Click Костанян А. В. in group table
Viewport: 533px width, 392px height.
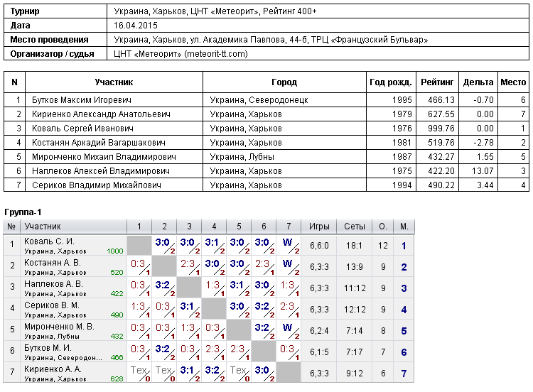53,263
